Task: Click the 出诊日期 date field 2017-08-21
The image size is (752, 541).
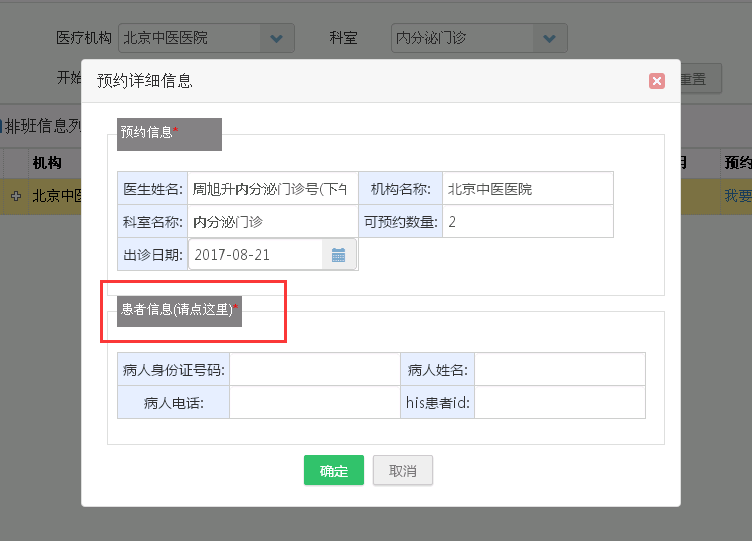Action: [x=256, y=255]
